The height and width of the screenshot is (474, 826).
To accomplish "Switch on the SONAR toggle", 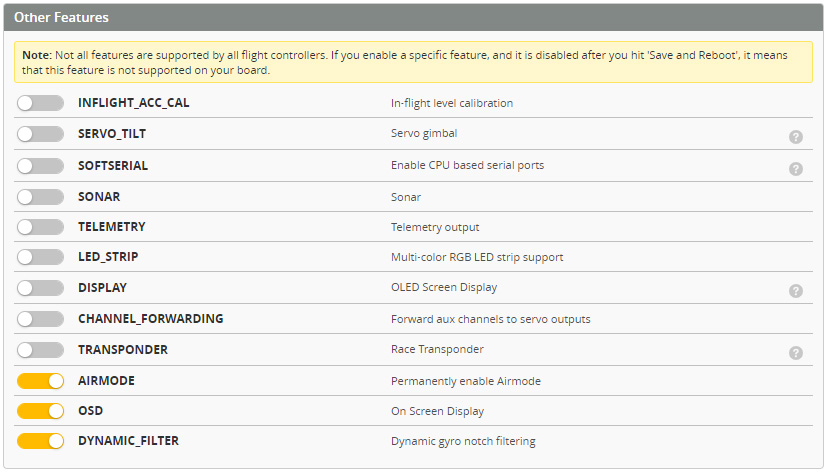I will tap(40, 196).
